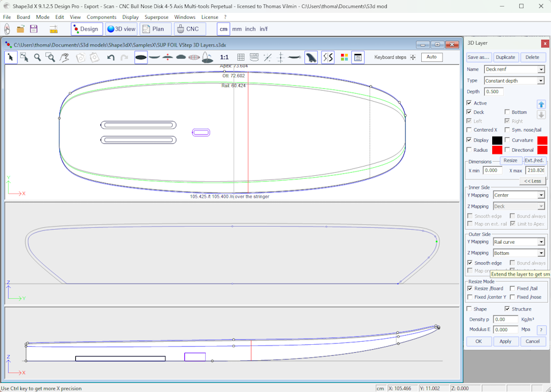Image resolution: width=551 pixels, height=392 pixels.
Task: Open the layer Name dropdown
Action: click(x=541, y=70)
